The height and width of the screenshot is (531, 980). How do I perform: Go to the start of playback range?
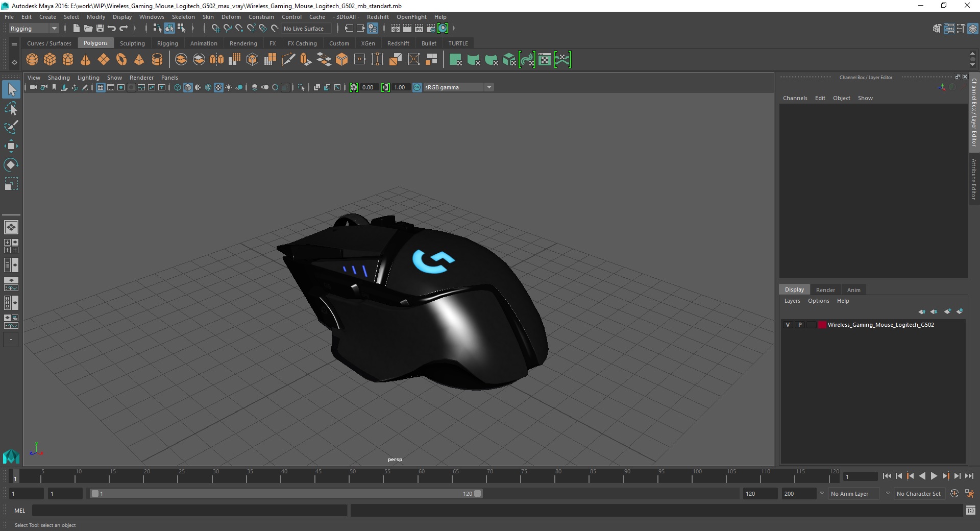pyautogui.click(x=887, y=476)
